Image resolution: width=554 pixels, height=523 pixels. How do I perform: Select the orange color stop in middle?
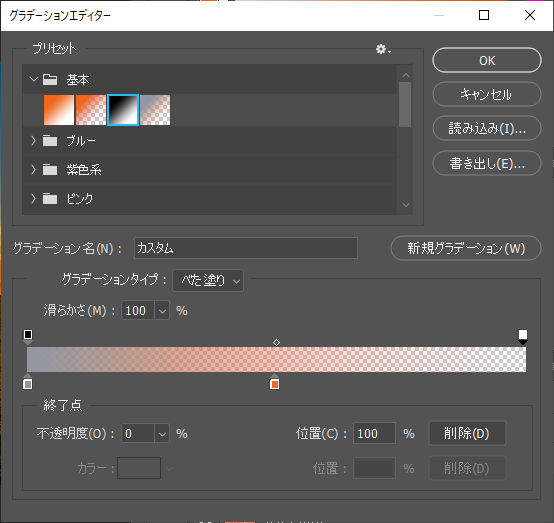click(x=275, y=382)
